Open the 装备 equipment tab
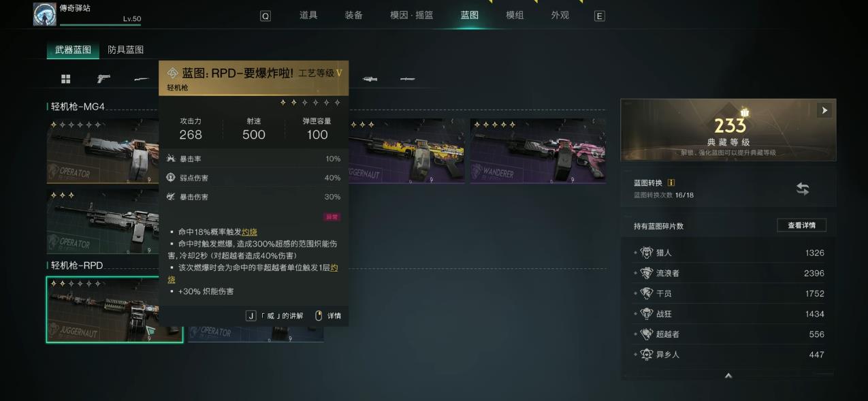The image size is (868, 401). pos(353,15)
